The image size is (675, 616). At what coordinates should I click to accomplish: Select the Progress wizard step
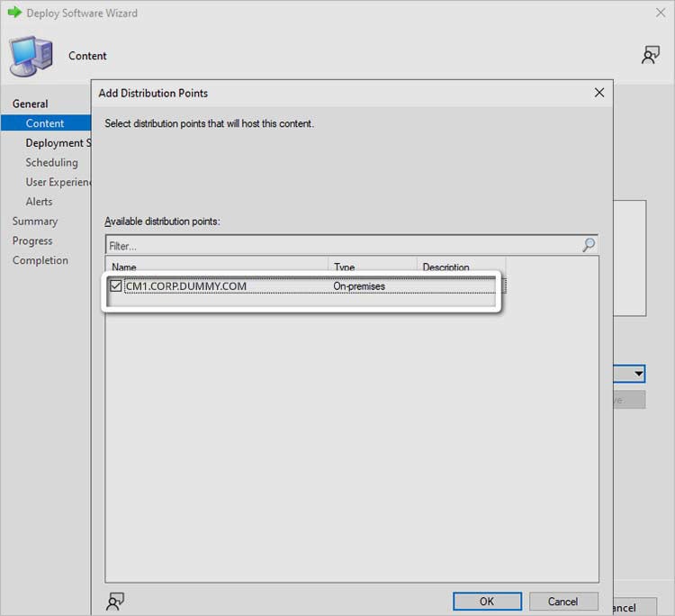(x=32, y=240)
